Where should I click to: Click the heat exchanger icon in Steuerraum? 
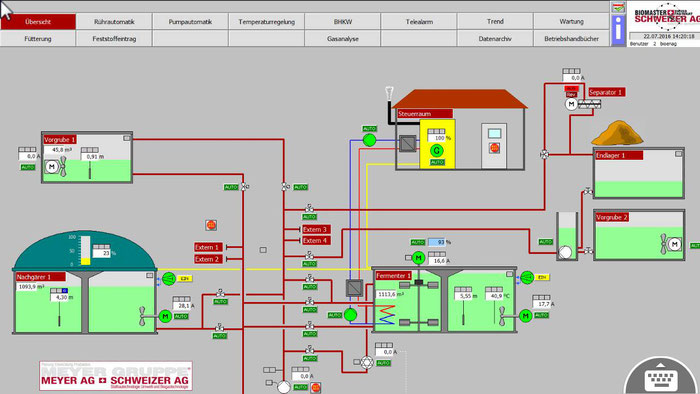(x=408, y=144)
